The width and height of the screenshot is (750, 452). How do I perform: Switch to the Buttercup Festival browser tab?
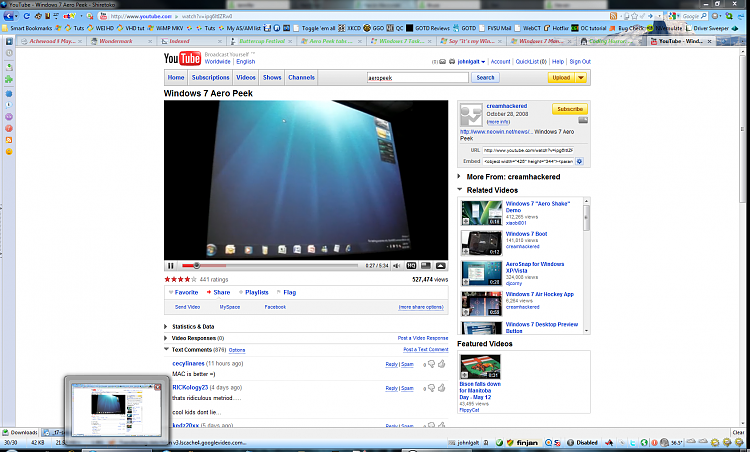[x=263, y=41]
